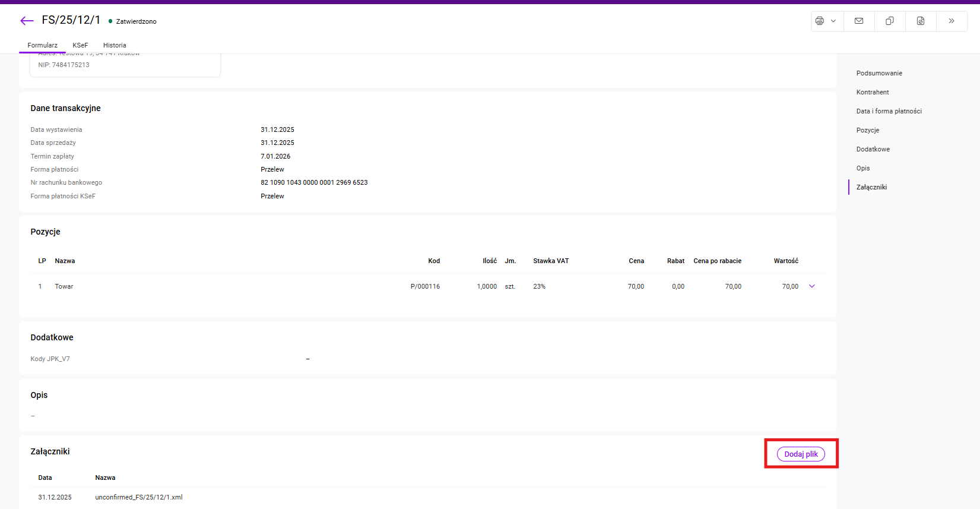
Task: Send the invoice by email via envelope icon
Action: [859, 21]
